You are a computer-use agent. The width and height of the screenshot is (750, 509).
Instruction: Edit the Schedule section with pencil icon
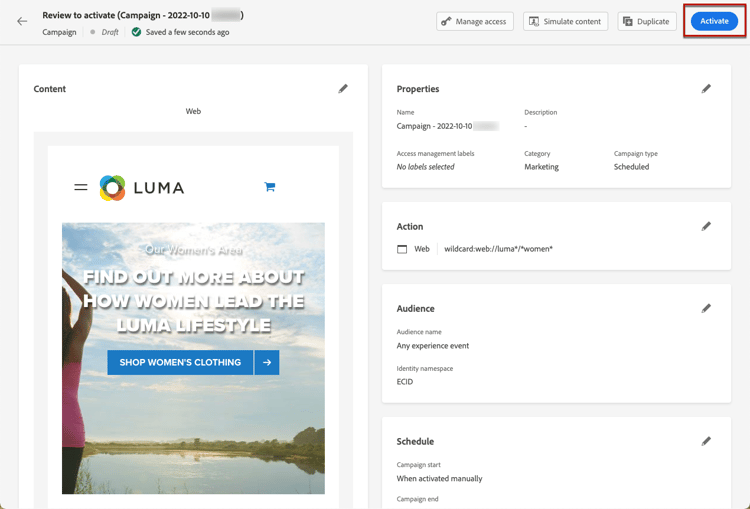tap(706, 441)
